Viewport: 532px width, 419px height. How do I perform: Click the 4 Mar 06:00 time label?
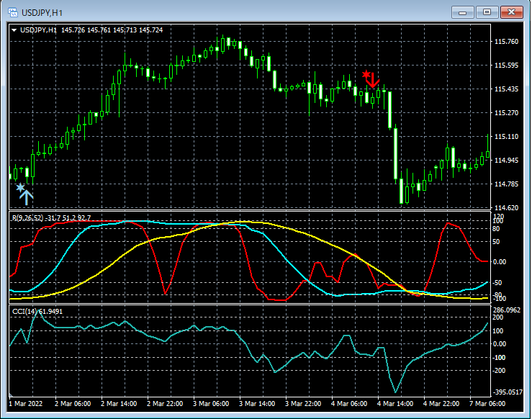349,404
